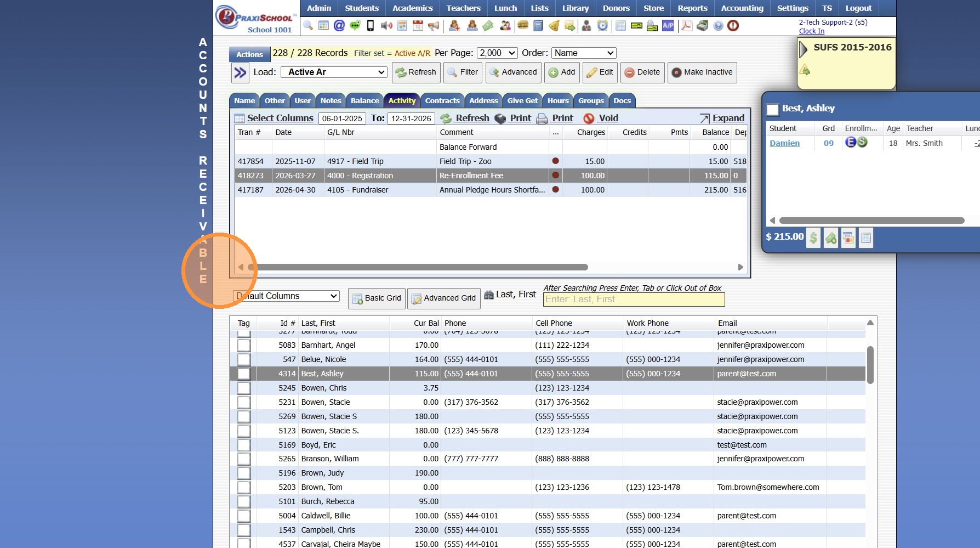Click the green dollar sign icon
The width and height of the screenshot is (980, 548).
813,238
